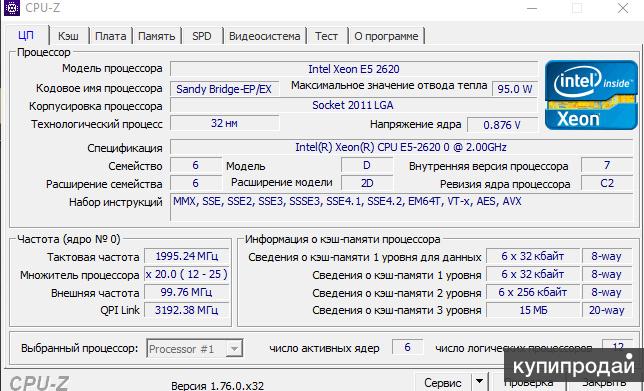Show the Видеосистема tab
Screen dimensions: 644x391
(264, 36)
